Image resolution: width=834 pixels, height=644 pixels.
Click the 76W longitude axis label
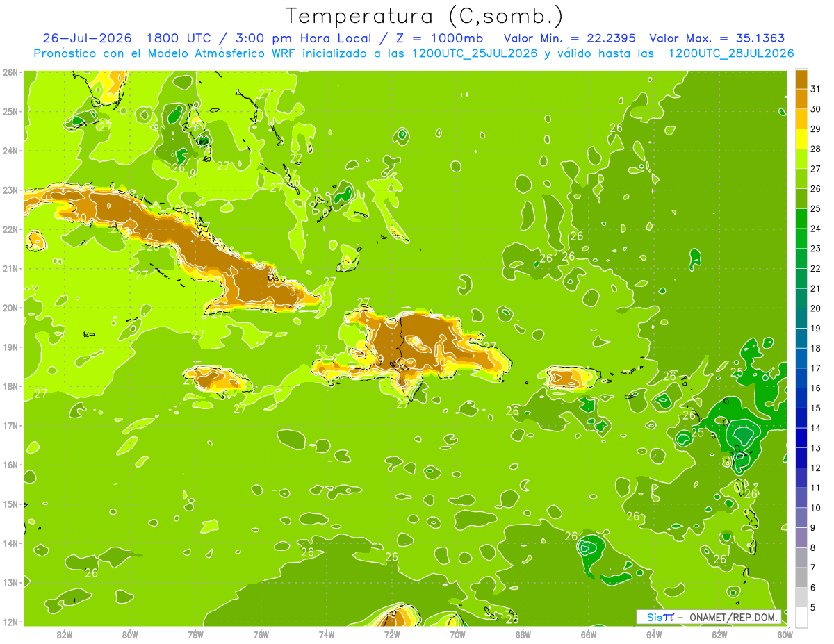pos(261,634)
